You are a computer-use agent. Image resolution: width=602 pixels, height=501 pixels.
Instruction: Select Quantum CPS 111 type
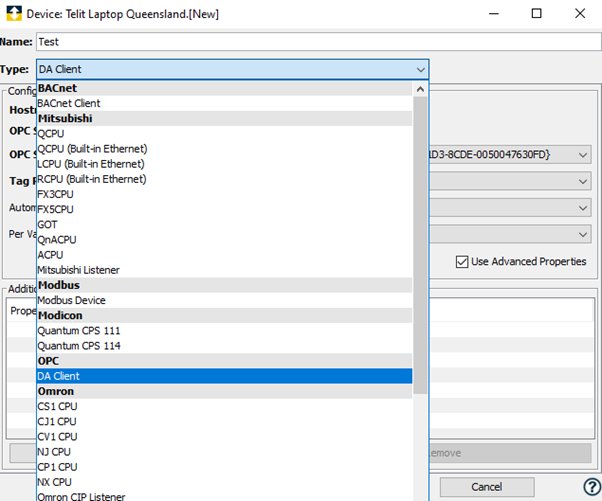pos(225,331)
